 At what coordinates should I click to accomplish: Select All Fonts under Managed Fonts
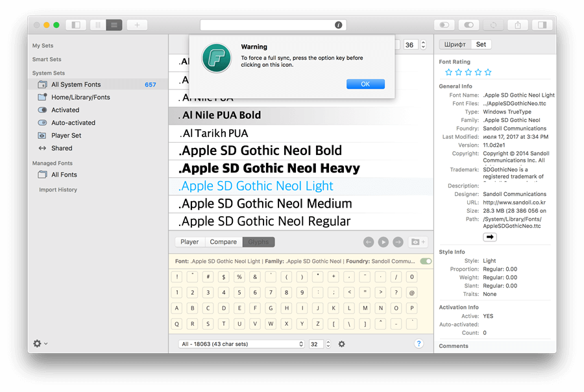[98, 175]
